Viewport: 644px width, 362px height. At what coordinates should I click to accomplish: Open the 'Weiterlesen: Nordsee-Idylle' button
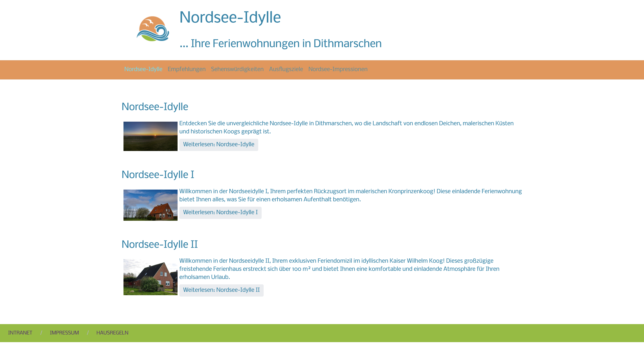[219, 144]
